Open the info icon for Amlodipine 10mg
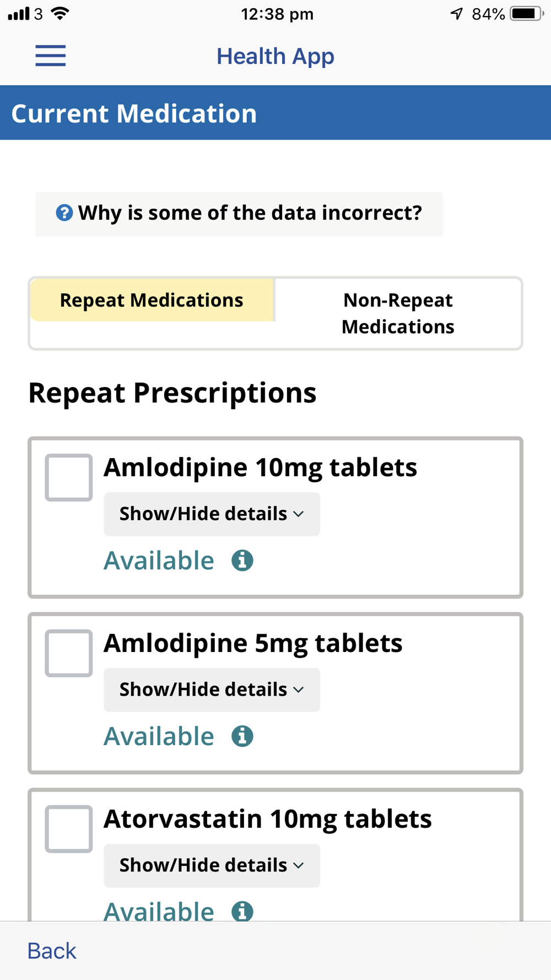The image size is (551, 980). (x=242, y=561)
